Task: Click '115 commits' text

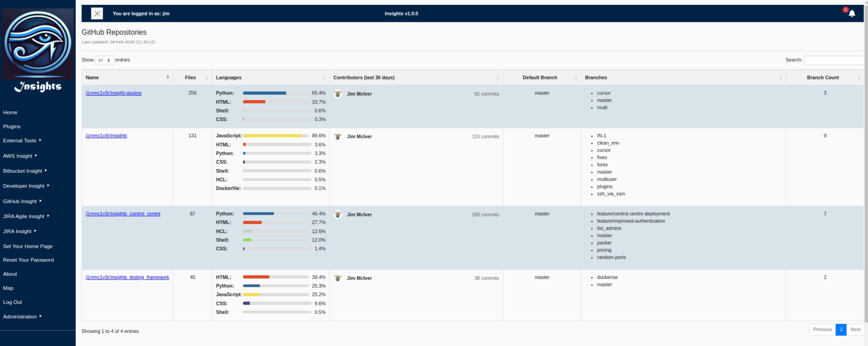Action: [485, 137]
